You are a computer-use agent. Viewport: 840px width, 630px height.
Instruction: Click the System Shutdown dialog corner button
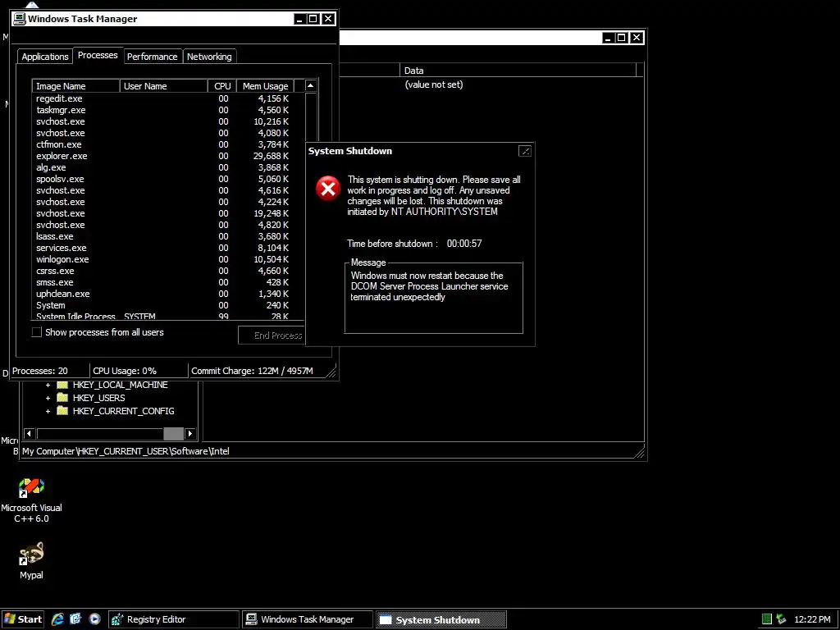click(525, 151)
